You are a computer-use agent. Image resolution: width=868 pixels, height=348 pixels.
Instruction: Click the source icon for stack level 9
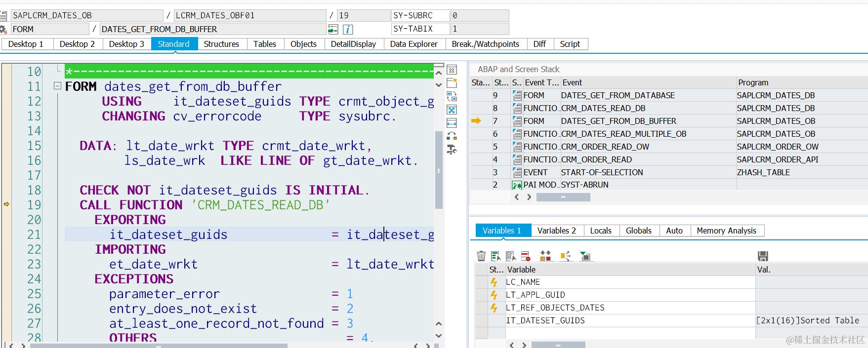pos(517,95)
